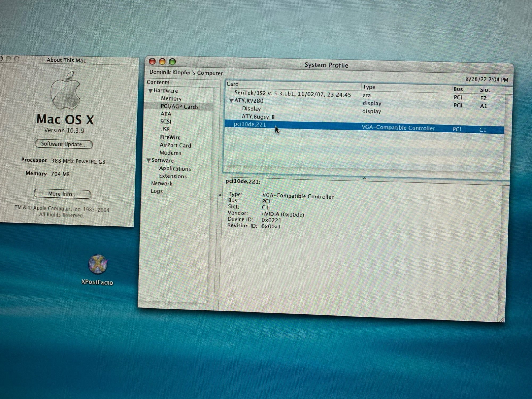Minimize System Profile with the yellow button
532x399 pixels.
pyautogui.click(x=162, y=62)
